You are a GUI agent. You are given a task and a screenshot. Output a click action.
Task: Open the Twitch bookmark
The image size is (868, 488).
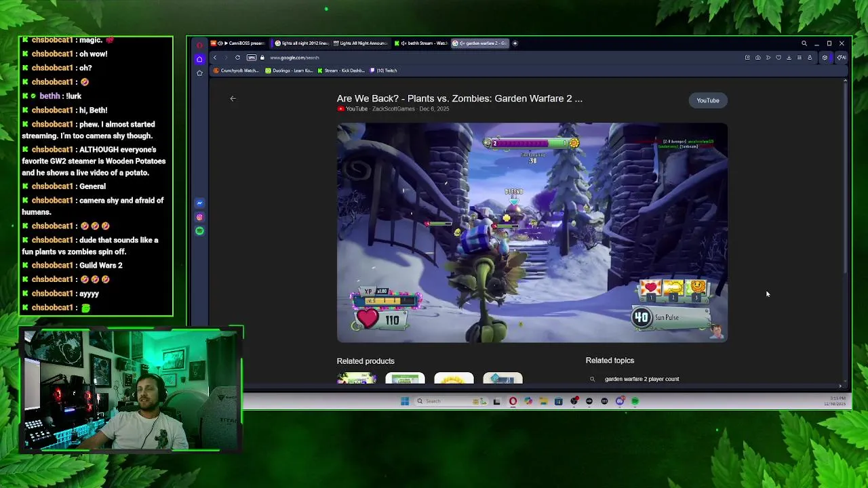click(x=384, y=70)
